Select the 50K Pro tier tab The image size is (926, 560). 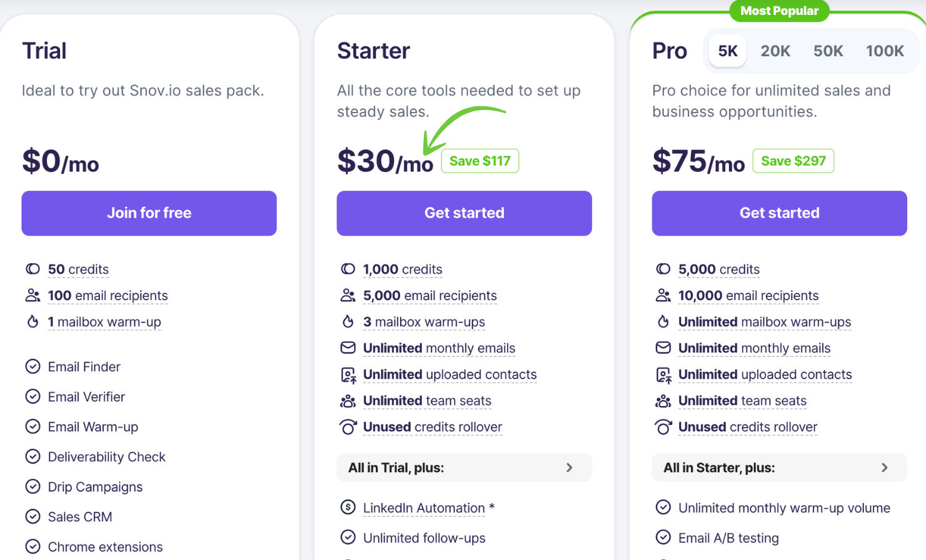pyautogui.click(x=828, y=51)
